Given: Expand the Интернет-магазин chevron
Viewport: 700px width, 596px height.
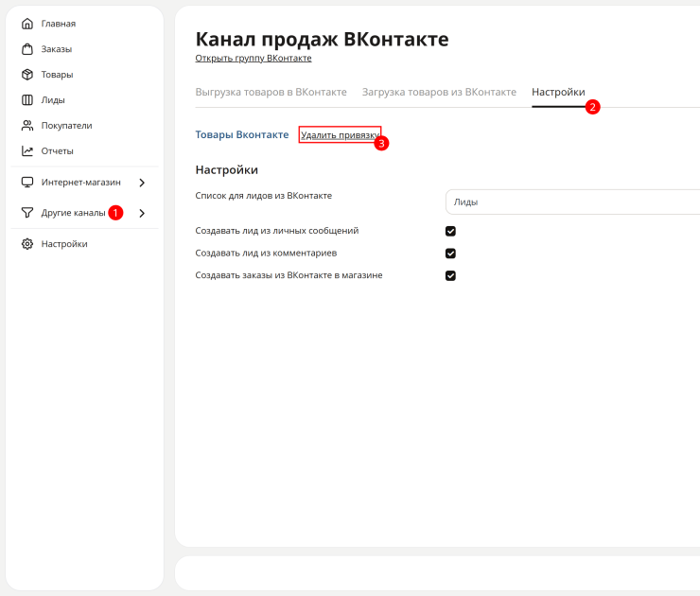Looking at the screenshot, I should [x=142, y=183].
